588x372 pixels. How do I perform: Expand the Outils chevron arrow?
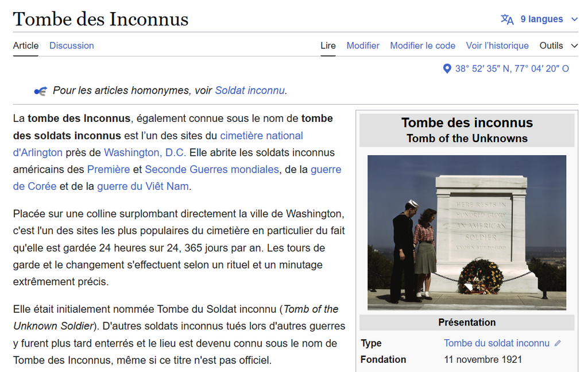pos(574,46)
